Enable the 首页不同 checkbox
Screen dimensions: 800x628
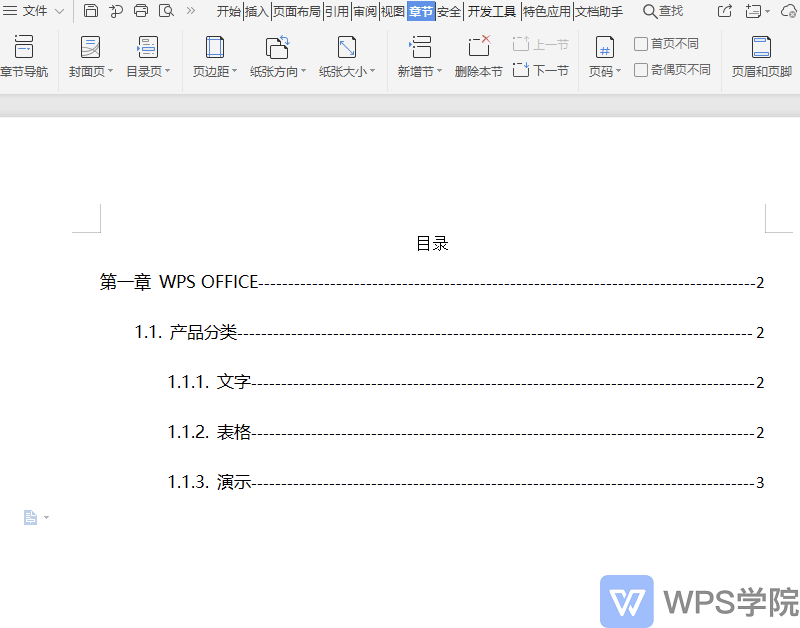click(x=641, y=44)
